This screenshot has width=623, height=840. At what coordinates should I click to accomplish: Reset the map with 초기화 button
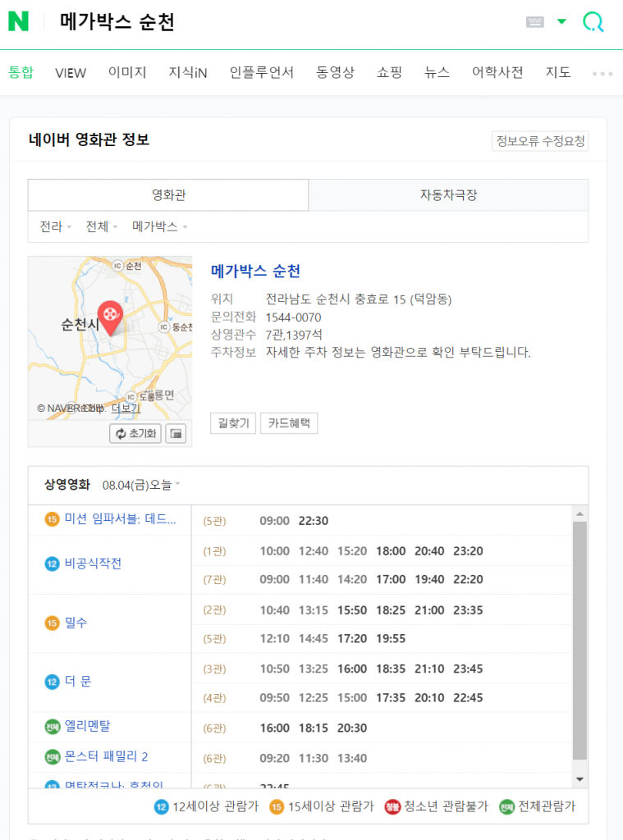[135, 433]
